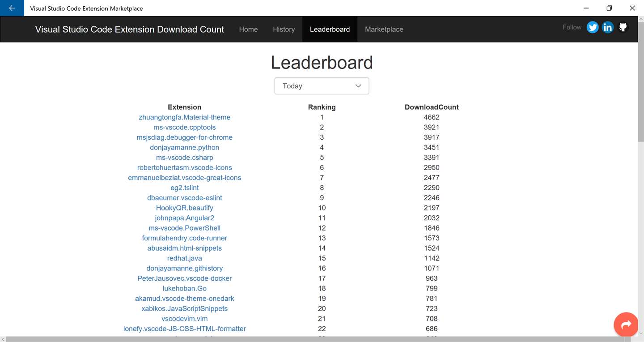
Task: Open the GitHub follow icon
Action: [623, 27]
